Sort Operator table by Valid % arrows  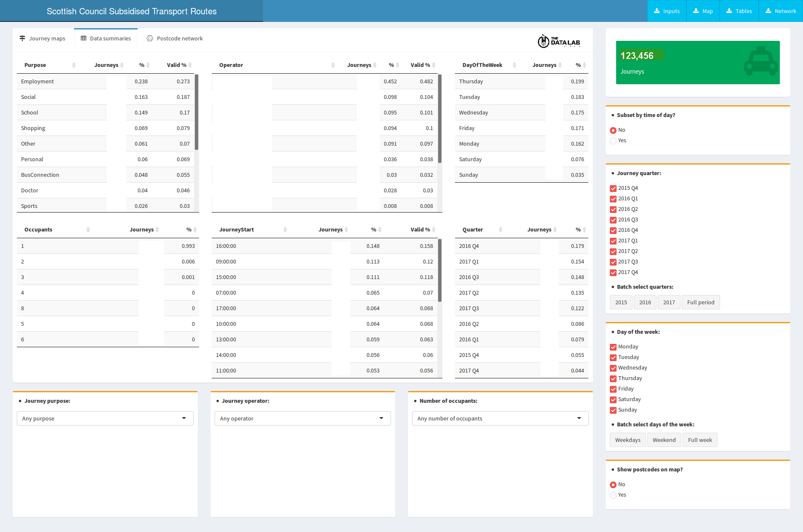(433, 65)
